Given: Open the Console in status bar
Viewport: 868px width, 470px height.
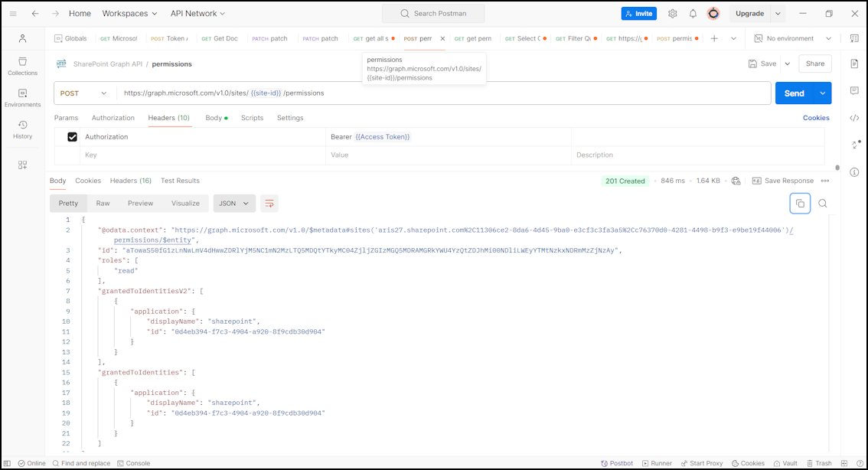Looking at the screenshot, I should pos(133,463).
